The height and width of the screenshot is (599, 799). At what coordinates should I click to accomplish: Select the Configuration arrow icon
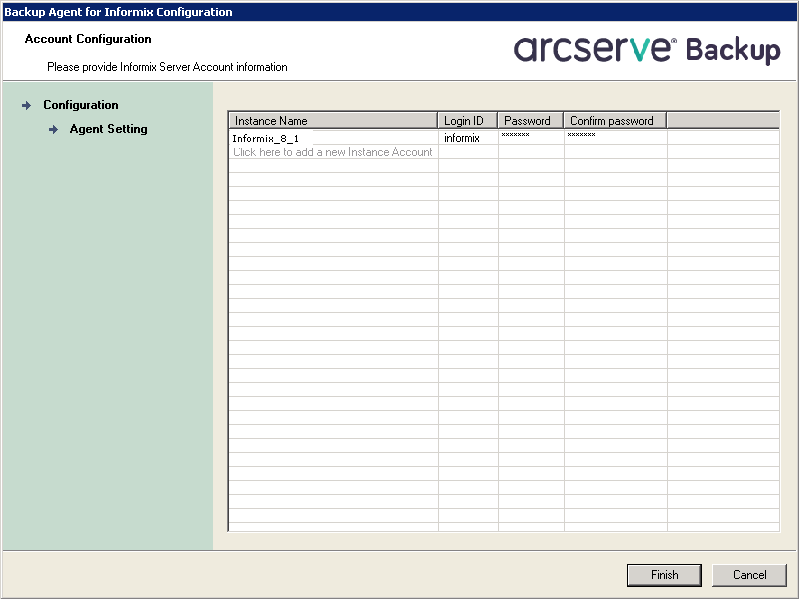click(x=26, y=105)
